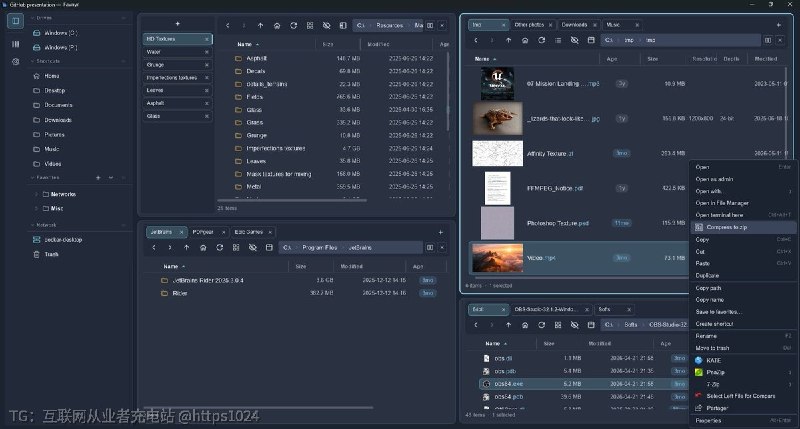Viewport: 800px width, 429px height.
Task: Toggle hidden files in the tmp pane
Action: [x=574, y=40]
